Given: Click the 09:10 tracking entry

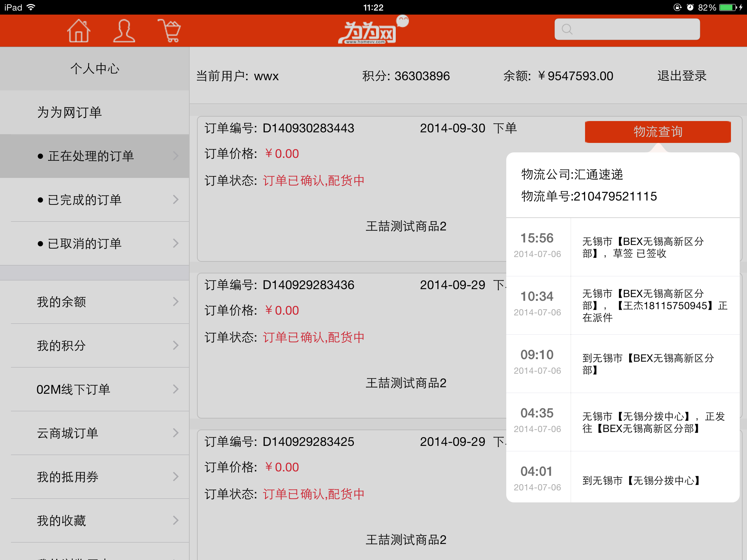Looking at the screenshot, I should [x=623, y=364].
